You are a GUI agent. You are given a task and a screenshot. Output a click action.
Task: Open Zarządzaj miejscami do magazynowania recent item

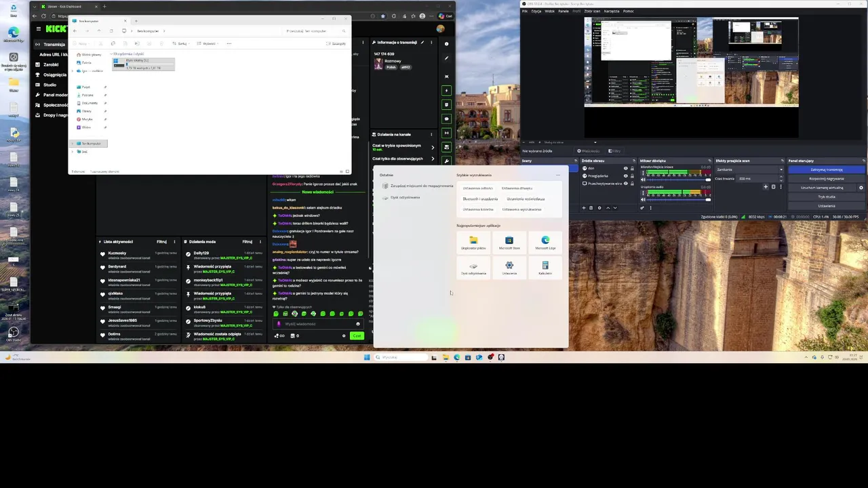[418, 186]
